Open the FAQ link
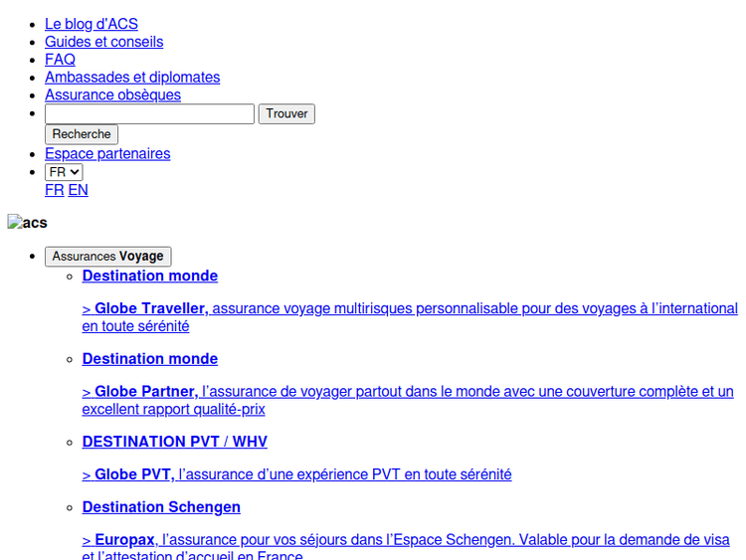This screenshot has width=746, height=560. [60, 60]
